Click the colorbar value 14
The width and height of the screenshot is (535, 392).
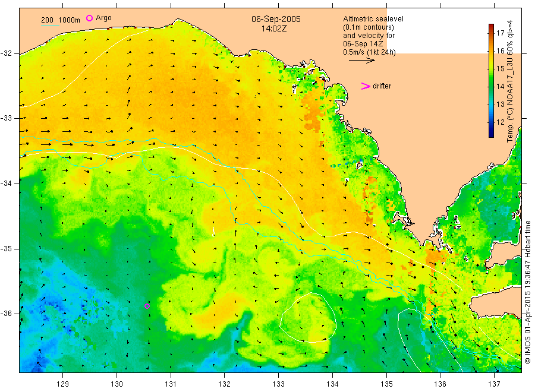(x=500, y=86)
